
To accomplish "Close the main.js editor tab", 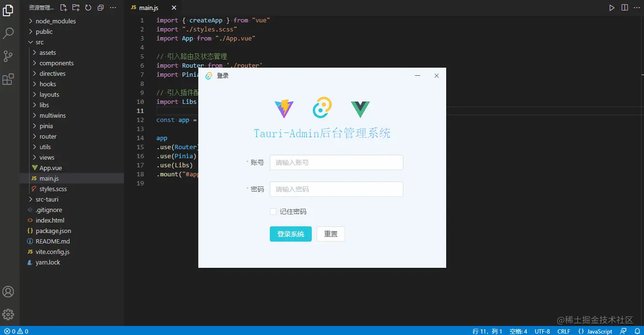I will [x=174, y=8].
